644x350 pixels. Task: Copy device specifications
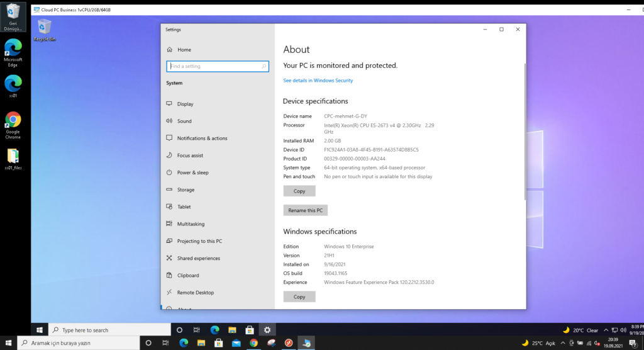pyautogui.click(x=299, y=191)
